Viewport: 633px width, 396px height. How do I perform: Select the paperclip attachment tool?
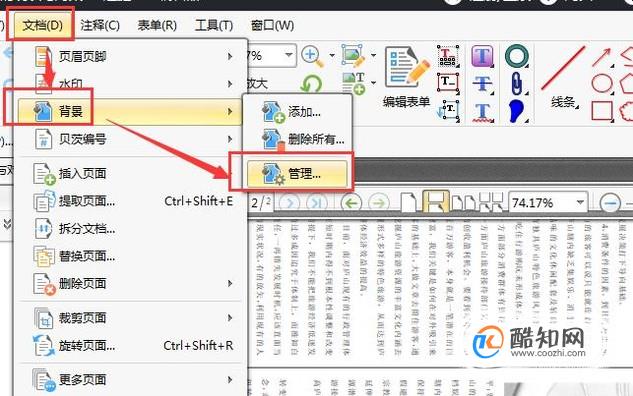pos(517,84)
